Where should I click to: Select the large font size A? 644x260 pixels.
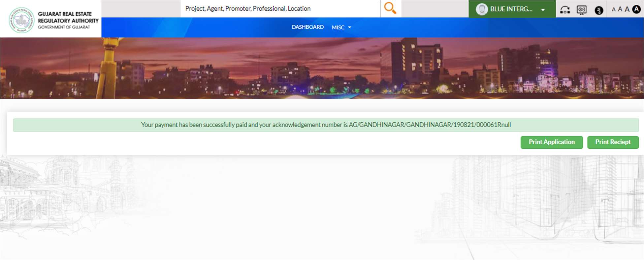627,9
